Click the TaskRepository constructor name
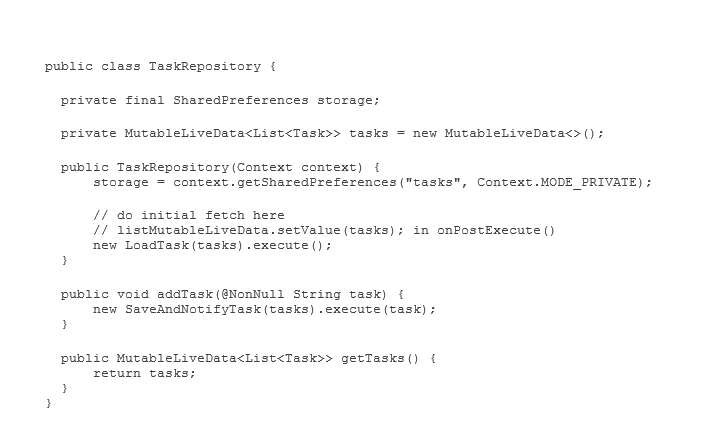 pos(172,167)
